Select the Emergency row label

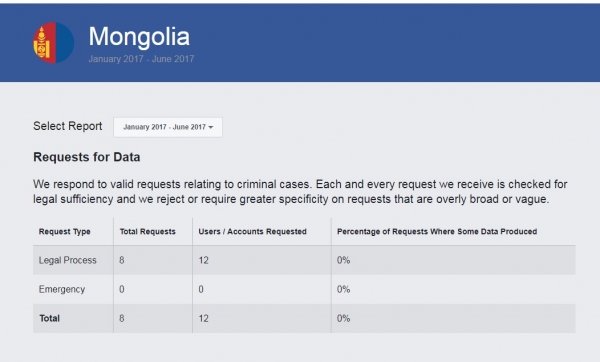tap(62, 289)
